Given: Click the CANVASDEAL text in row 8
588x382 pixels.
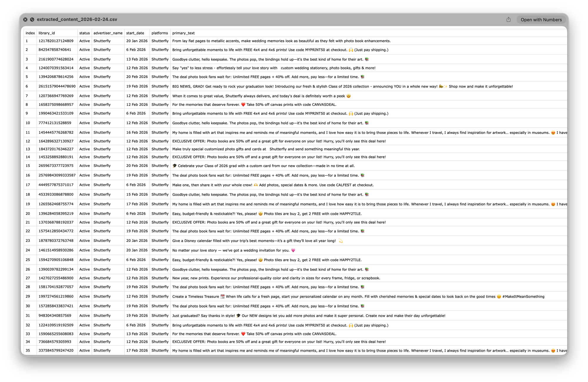Looking at the screenshot, I should click(324, 104).
